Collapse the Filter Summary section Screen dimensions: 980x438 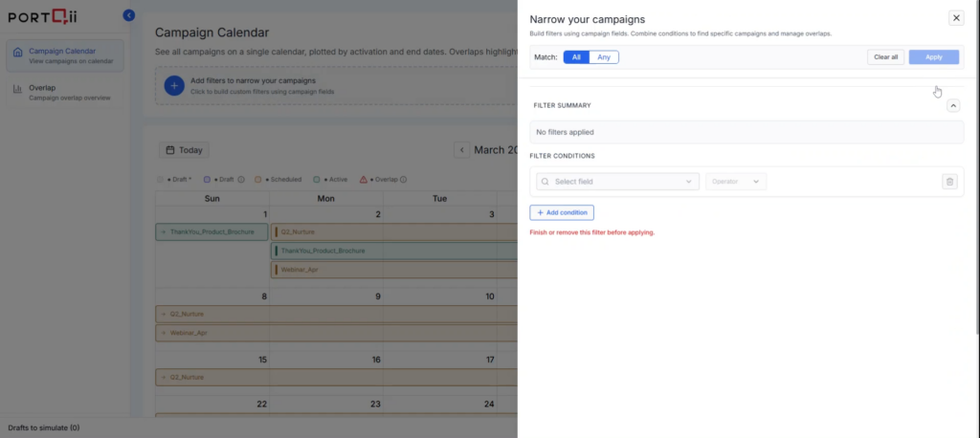click(952, 106)
